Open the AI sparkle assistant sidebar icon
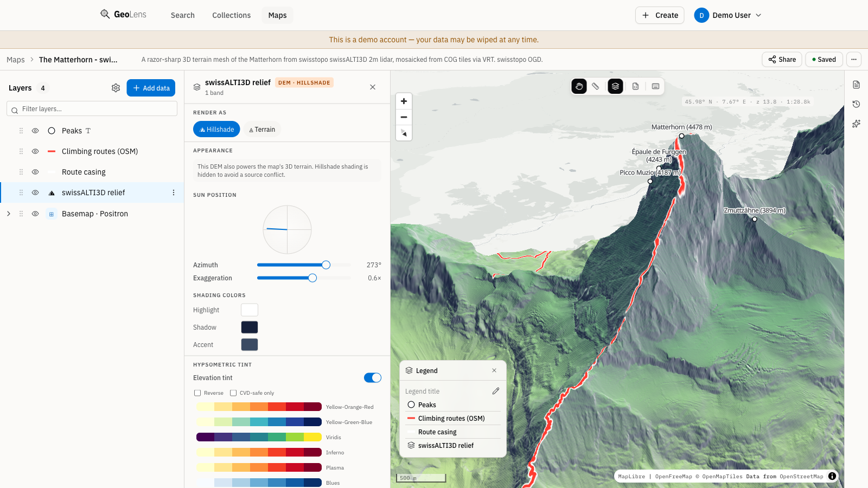The width and height of the screenshot is (868, 488). pos(856,124)
